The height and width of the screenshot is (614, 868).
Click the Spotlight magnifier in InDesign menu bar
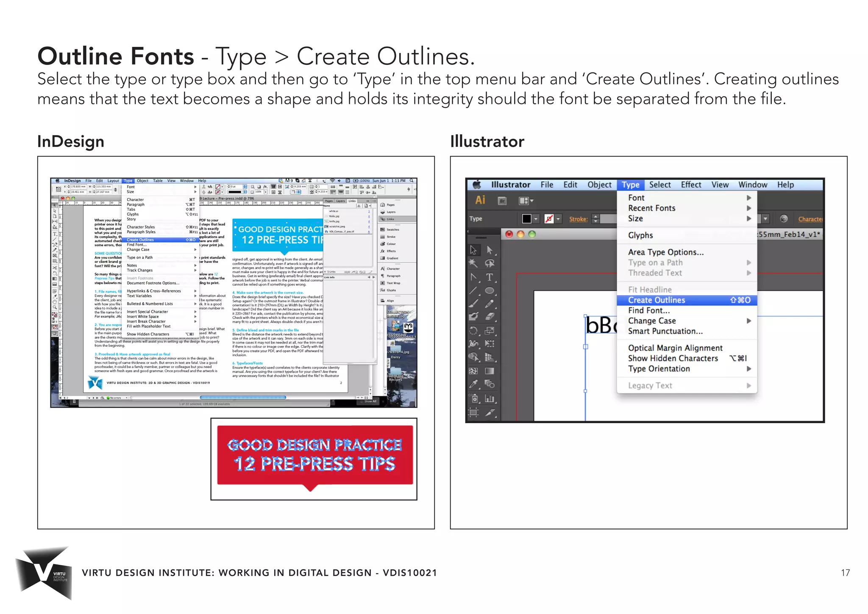point(411,181)
